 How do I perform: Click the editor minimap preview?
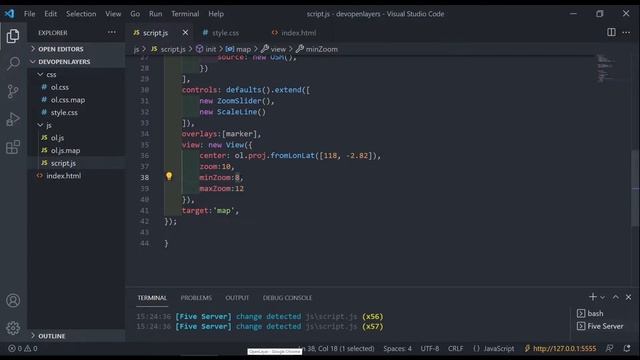(x=605, y=69)
